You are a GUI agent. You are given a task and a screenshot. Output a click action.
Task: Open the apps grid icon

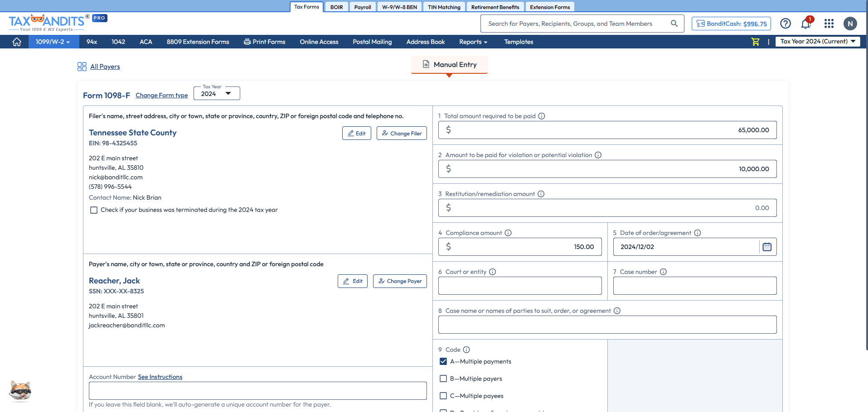tap(829, 24)
